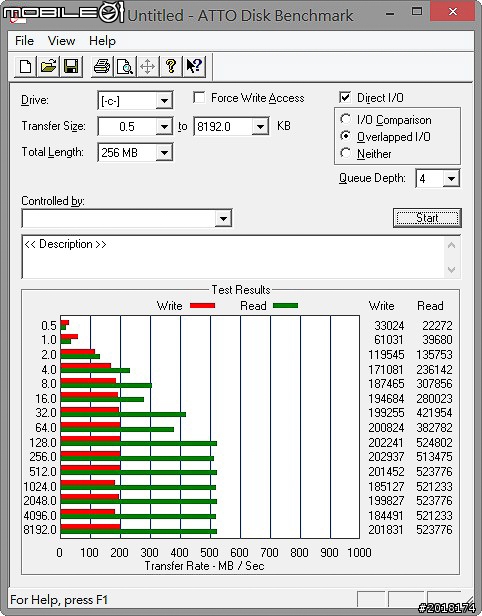This screenshot has width=482, height=616.
Task: Enable Force Write Access checkbox
Action: click(199, 97)
